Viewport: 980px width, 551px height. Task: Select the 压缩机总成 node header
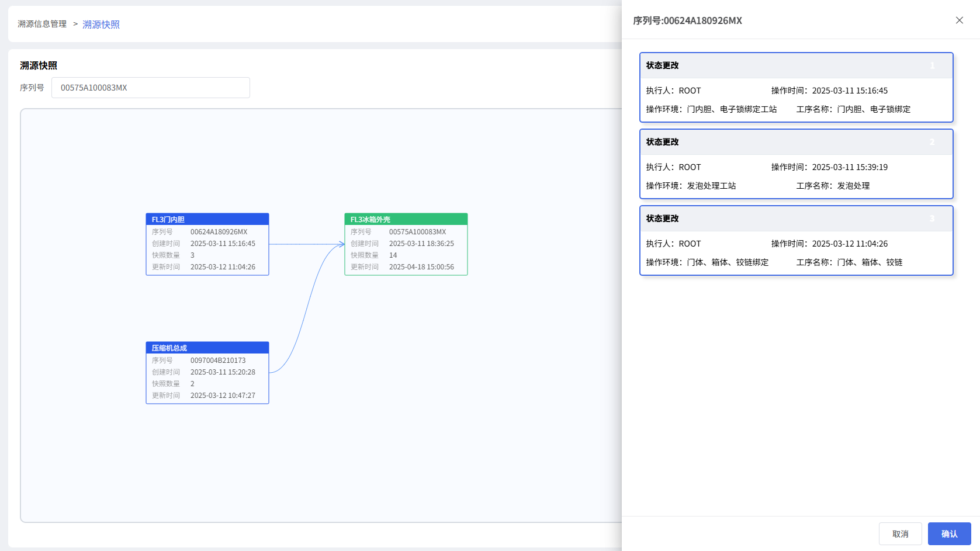click(207, 348)
